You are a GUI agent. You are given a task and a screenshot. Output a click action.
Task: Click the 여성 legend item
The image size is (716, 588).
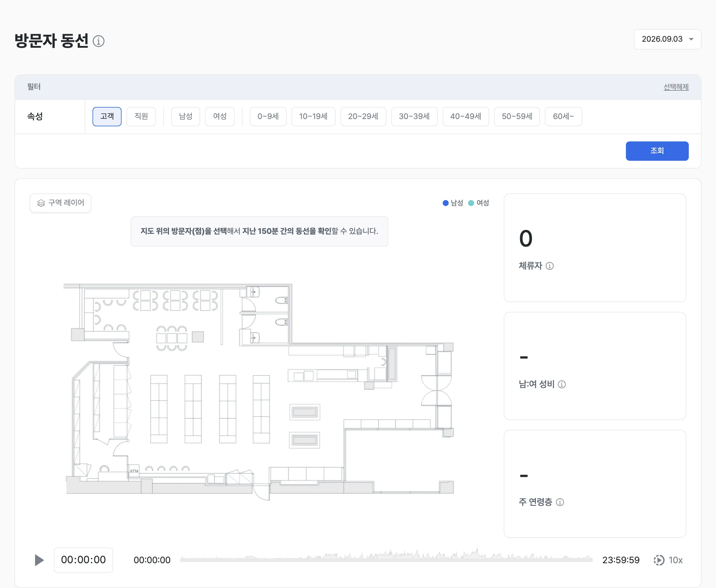[478, 203]
